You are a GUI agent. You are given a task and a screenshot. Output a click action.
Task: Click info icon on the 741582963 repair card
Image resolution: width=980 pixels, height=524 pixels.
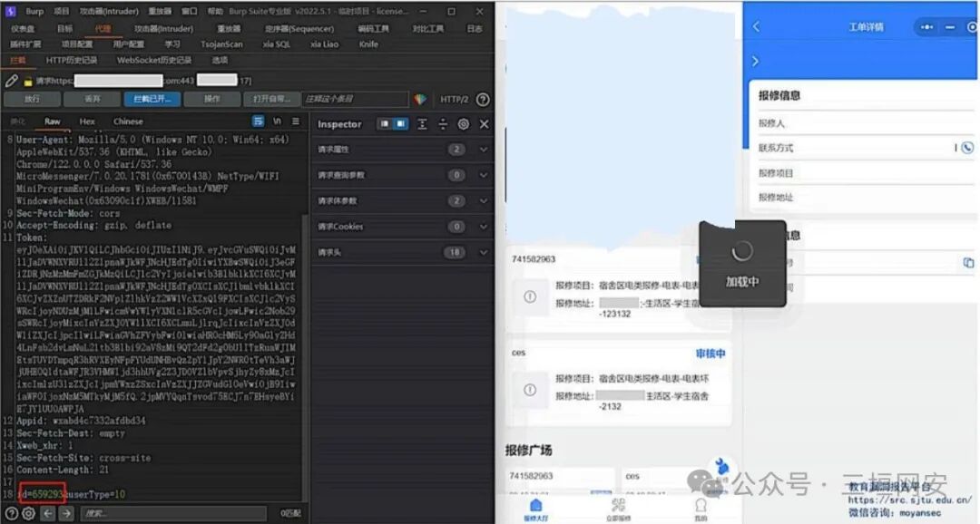(530, 296)
